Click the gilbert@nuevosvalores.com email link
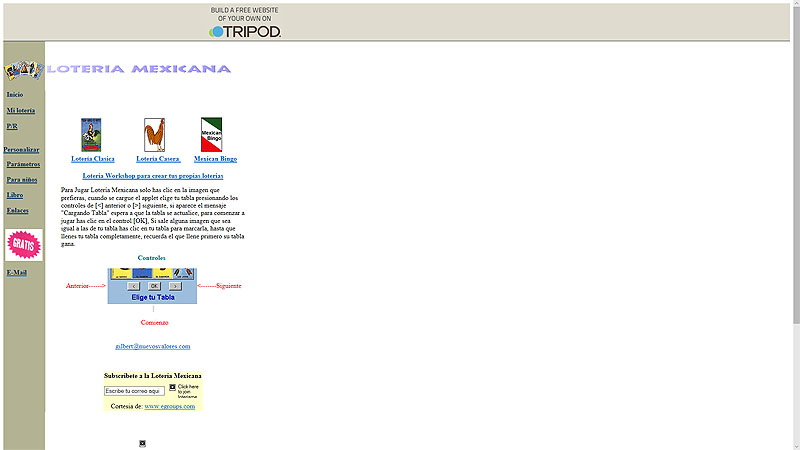 point(153,346)
